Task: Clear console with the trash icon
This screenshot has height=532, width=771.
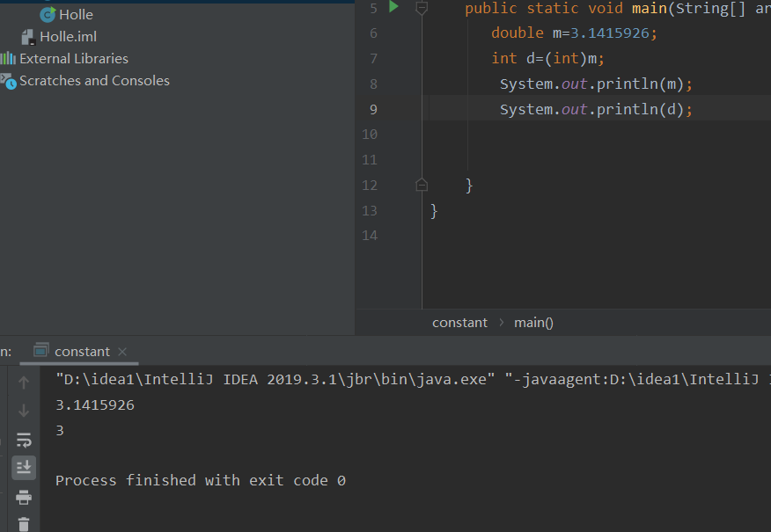Action: [24, 524]
